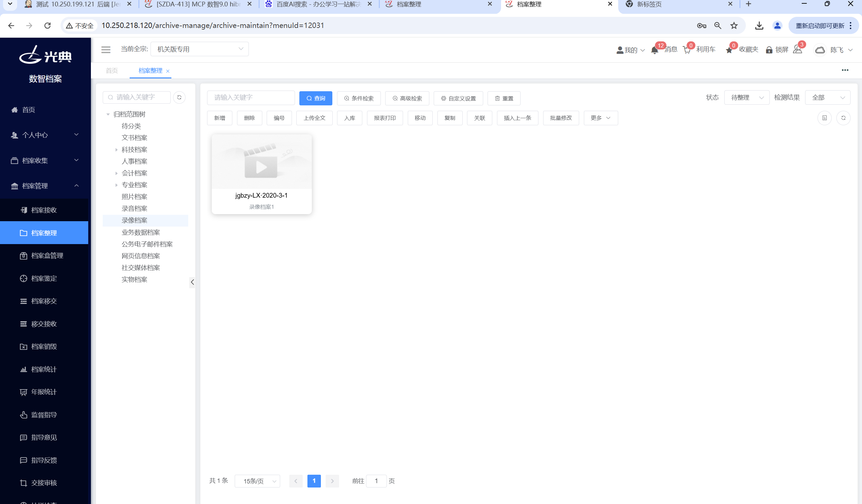The height and width of the screenshot is (504, 862).
Task: Click the 锁屏 lock icon
Action: 769,50
